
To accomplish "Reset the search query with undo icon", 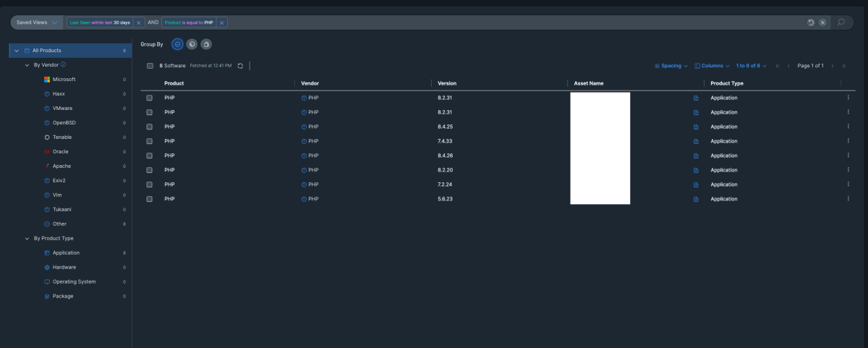I will [x=811, y=22].
